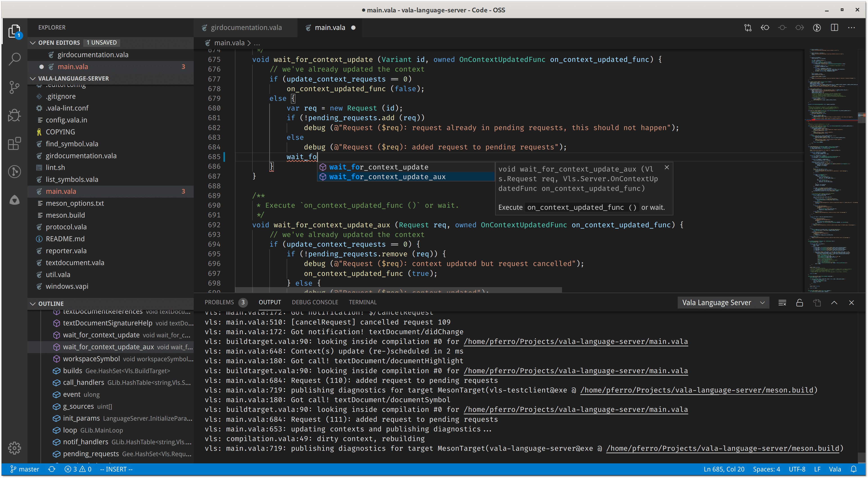Select the Explorer icon in activity bar
Viewport: 868px width, 478px height.
coord(14,31)
